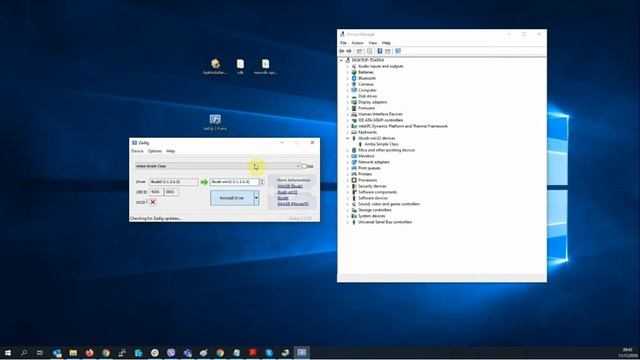Go back using Device Manager's back arrow

pyautogui.click(x=342, y=51)
